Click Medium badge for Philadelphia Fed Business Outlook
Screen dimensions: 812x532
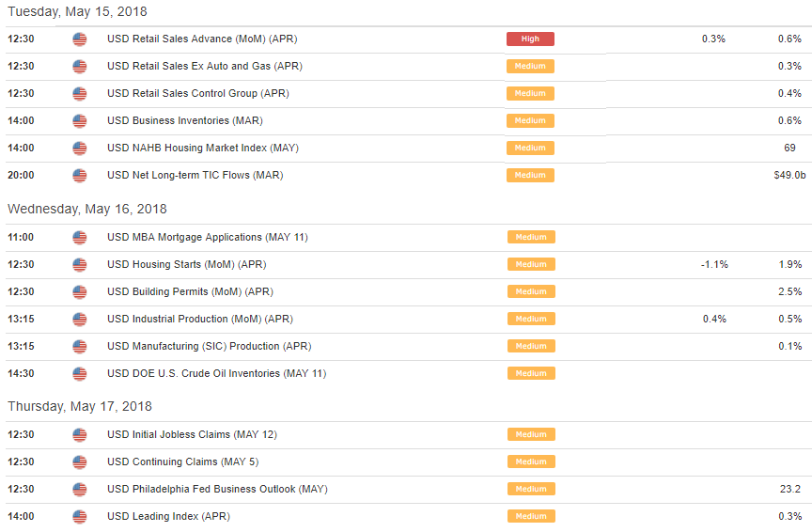530,490
